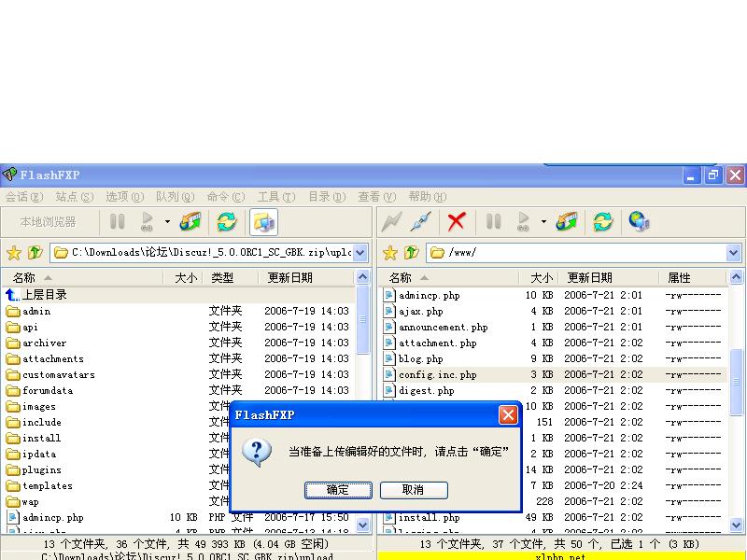Select the plugins folder

117,470
